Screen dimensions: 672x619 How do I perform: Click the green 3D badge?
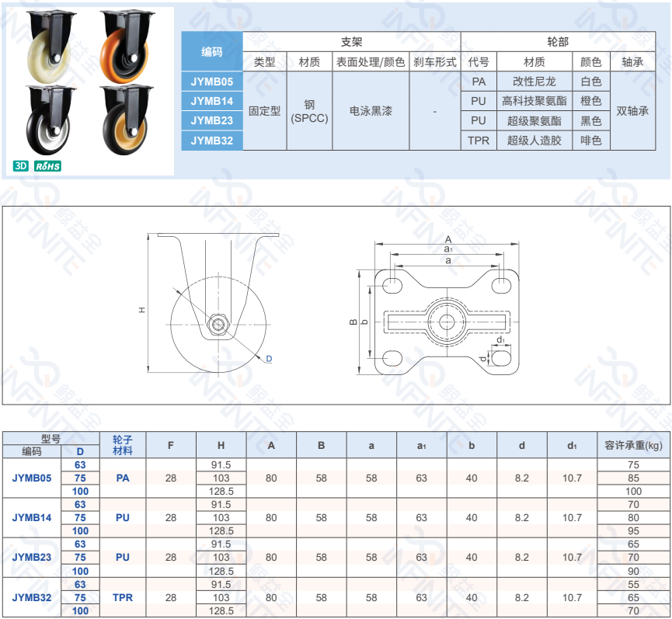(20, 165)
